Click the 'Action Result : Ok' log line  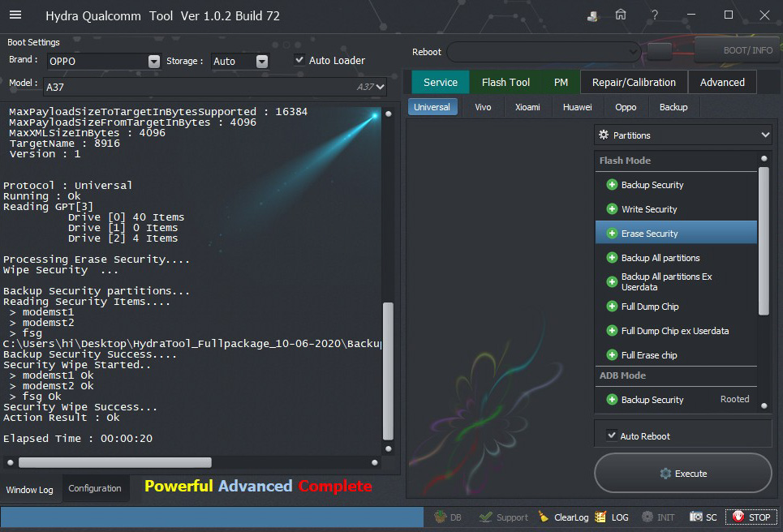pos(62,417)
